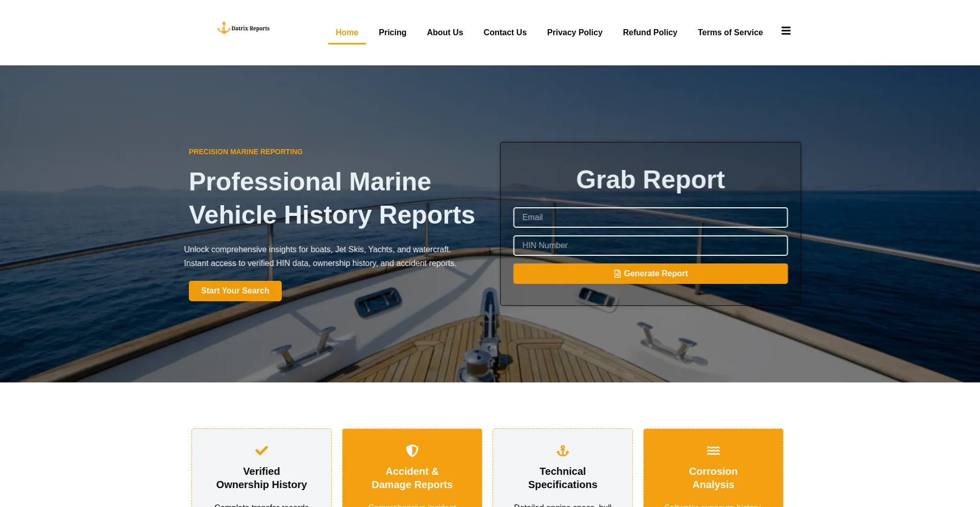
Task: Select the Corrosion Analysis heading
Action: pos(713,478)
